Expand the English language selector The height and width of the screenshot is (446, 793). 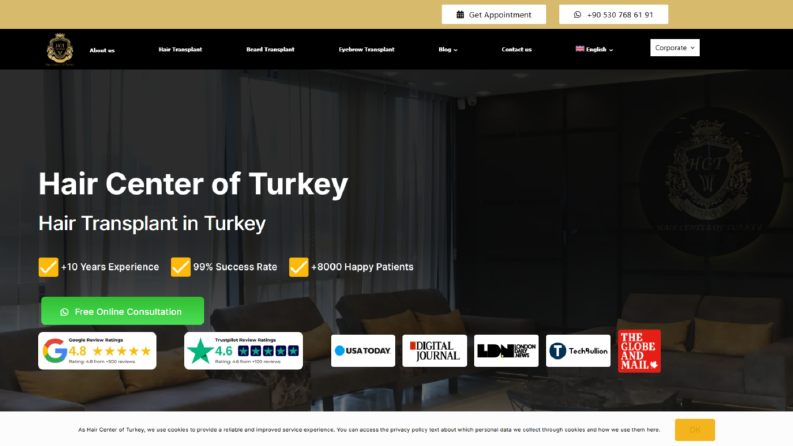pyautogui.click(x=594, y=50)
